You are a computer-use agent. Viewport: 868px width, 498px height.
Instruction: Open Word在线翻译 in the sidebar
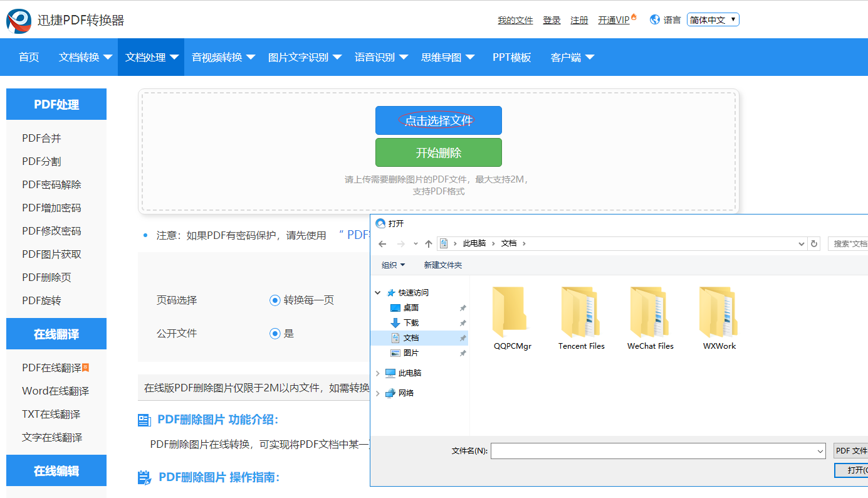[55, 391]
